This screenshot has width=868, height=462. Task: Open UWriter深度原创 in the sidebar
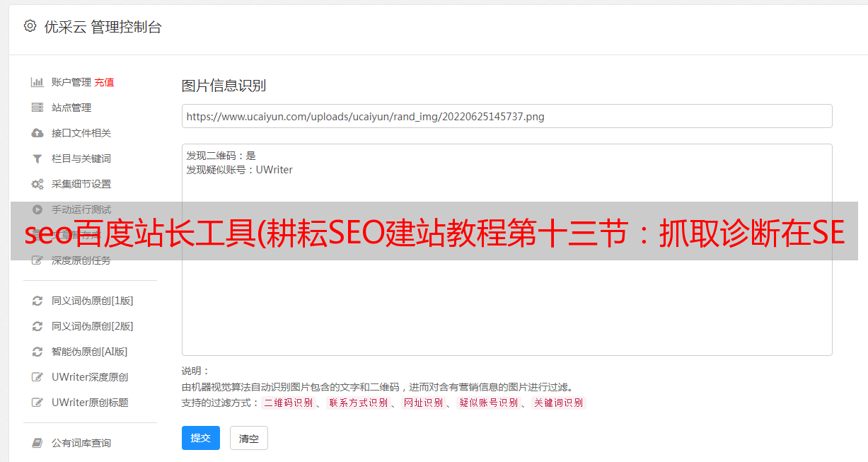click(90, 377)
